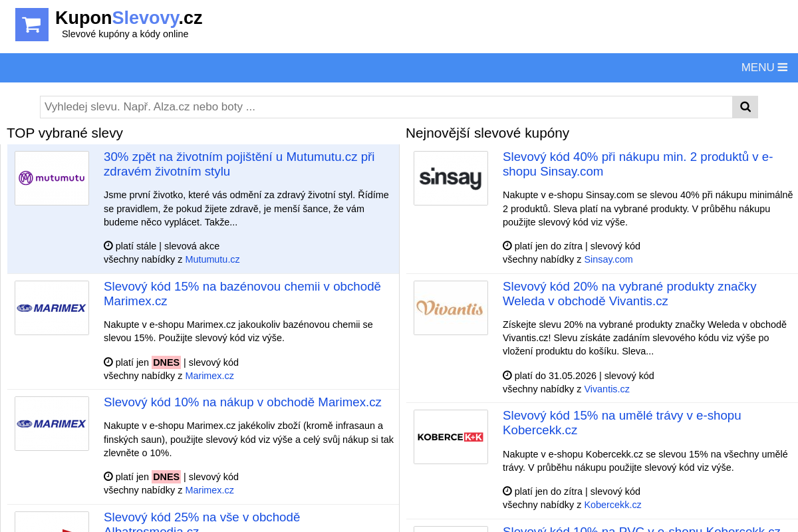The image size is (798, 532).
Task: Open 'Slevový kód 15% na umělé trávy' title
Action: point(622,423)
